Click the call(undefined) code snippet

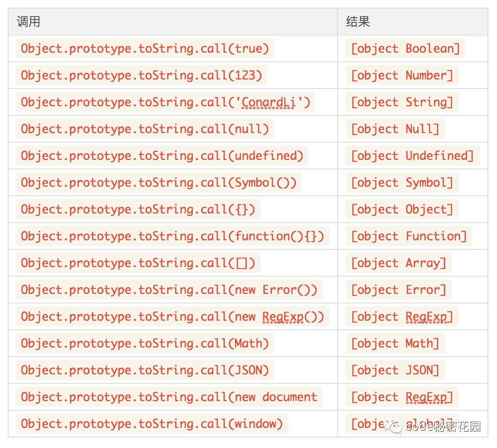[x=162, y=156]
